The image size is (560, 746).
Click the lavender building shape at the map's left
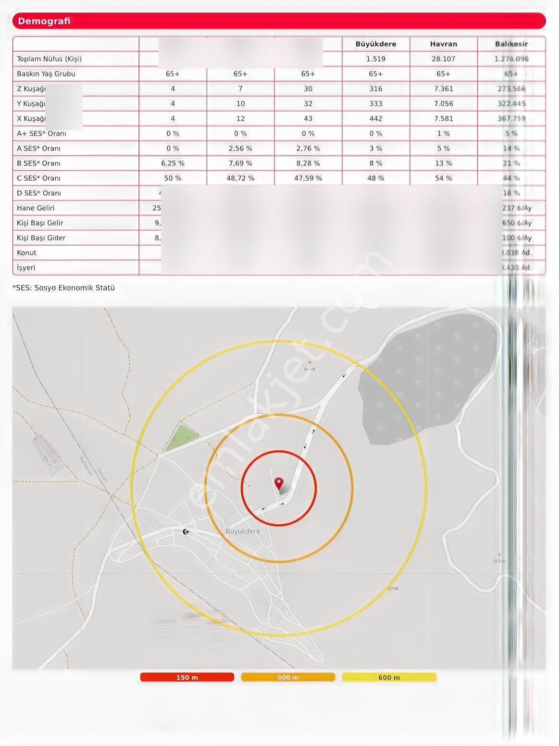click(48, 455)
